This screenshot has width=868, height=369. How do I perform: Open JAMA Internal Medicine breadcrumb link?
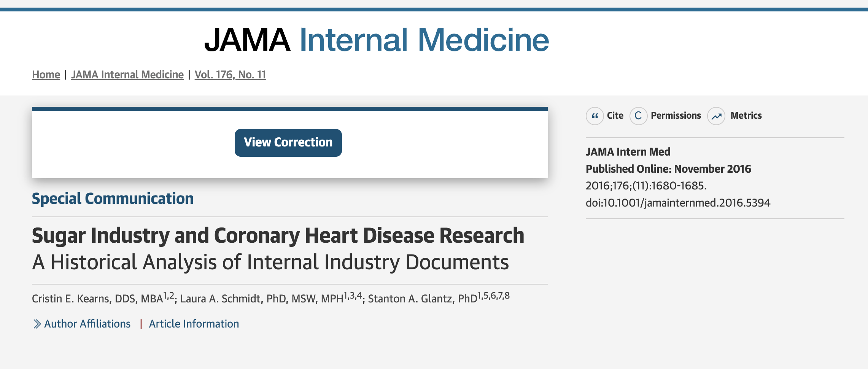click(x=127, y=75)
